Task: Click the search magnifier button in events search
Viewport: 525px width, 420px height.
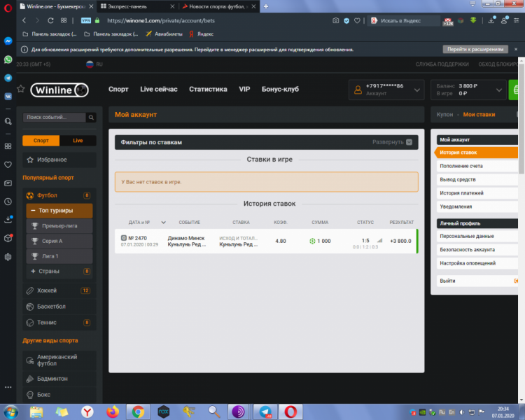Action: click(x=92, y=118)
